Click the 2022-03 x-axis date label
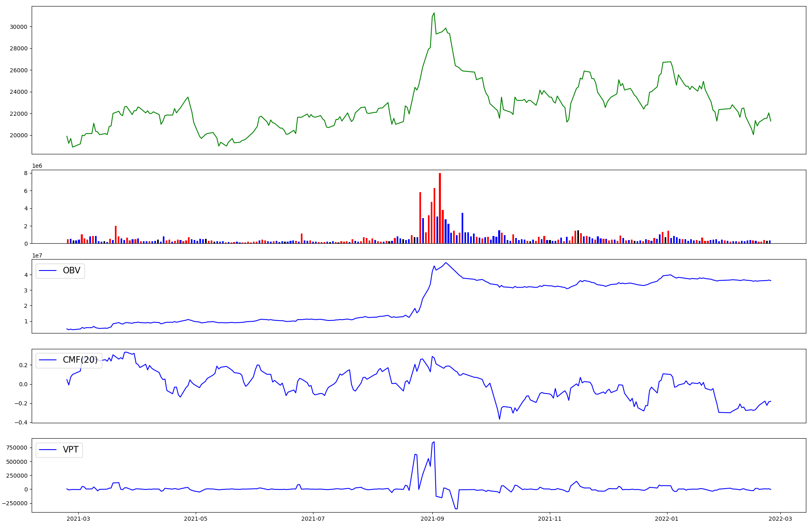 tap(780, 519)
